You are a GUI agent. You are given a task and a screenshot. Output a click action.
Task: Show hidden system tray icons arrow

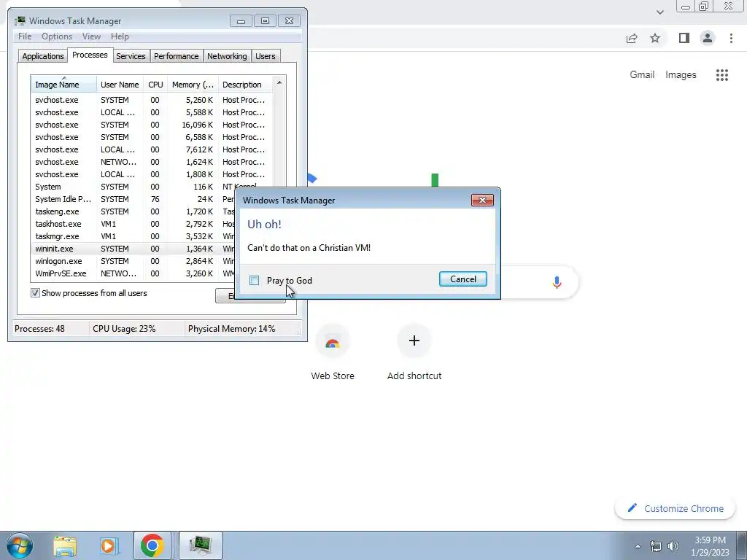point(638,546)
